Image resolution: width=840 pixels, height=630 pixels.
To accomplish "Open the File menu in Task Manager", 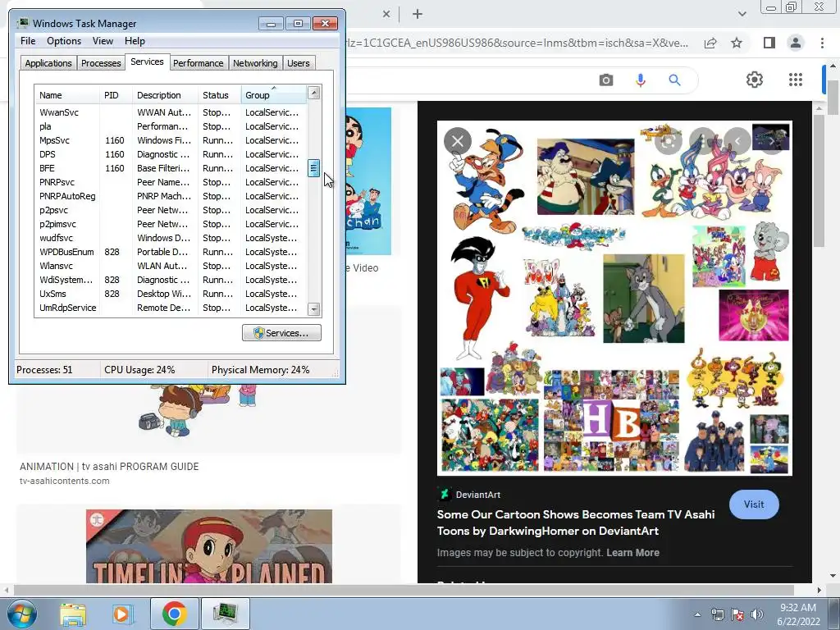I will (x=28, y=41).
